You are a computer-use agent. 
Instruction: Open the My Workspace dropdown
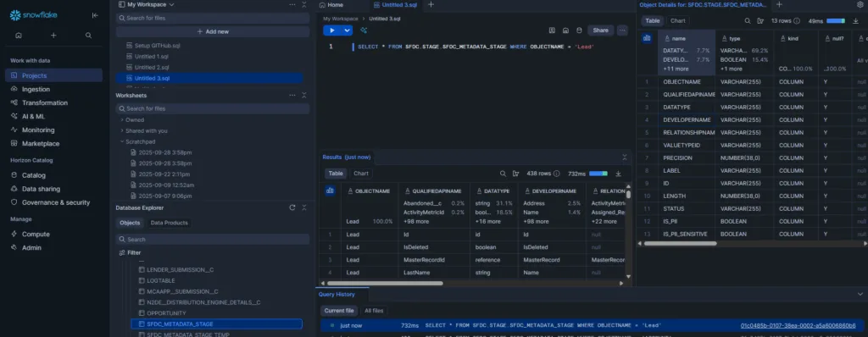[147, 4]
